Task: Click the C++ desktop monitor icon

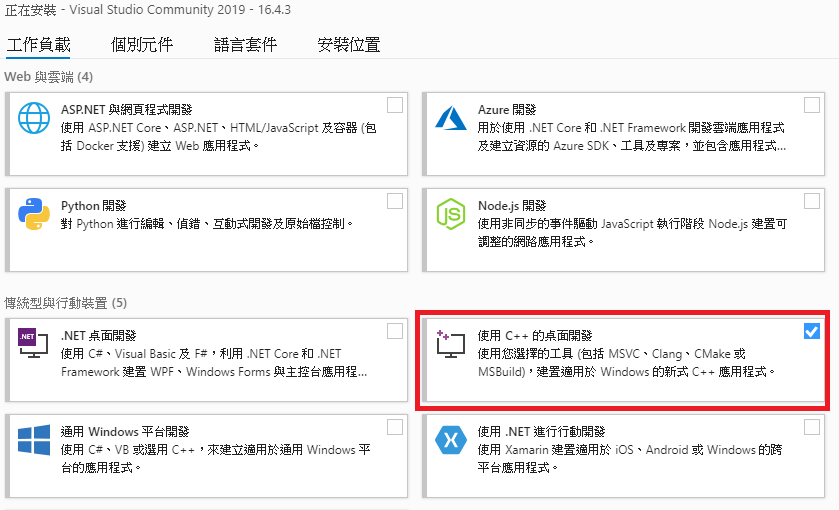Action: tap(450, 344)
